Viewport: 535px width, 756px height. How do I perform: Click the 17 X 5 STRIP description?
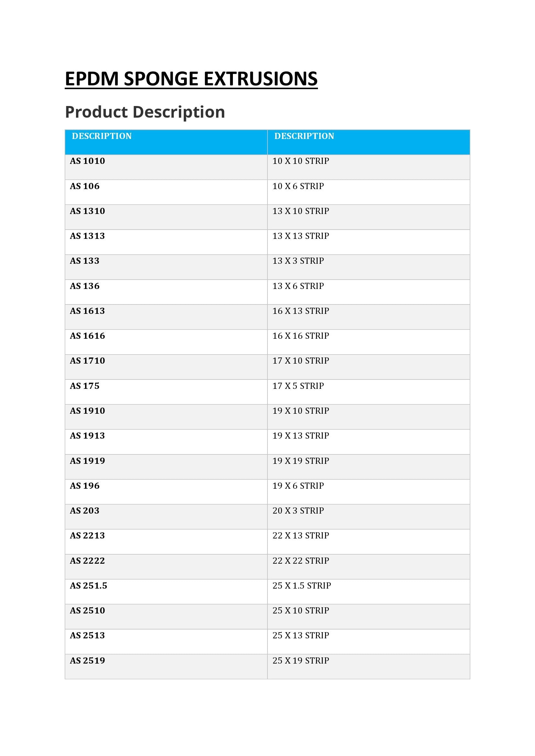[x=298, y=386]
